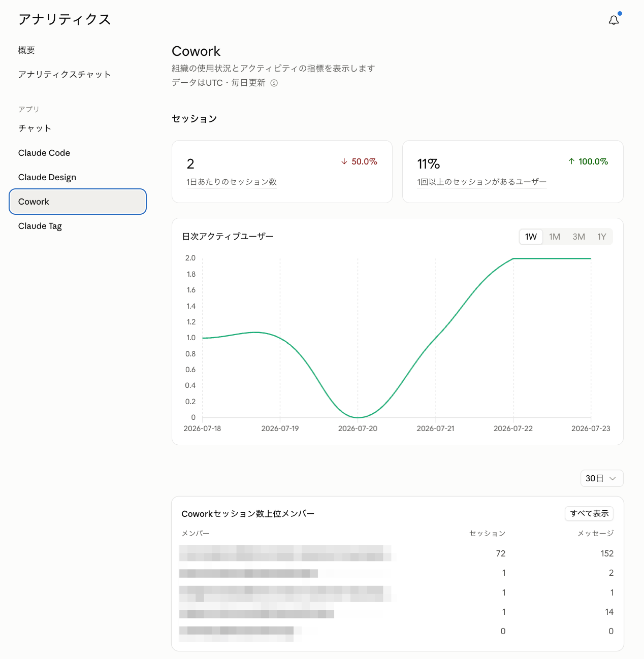The height and width of the screenshot is (659, 644).
Task: Click the セッション column header
Action: pyautogui.click(x=487, y=533)
